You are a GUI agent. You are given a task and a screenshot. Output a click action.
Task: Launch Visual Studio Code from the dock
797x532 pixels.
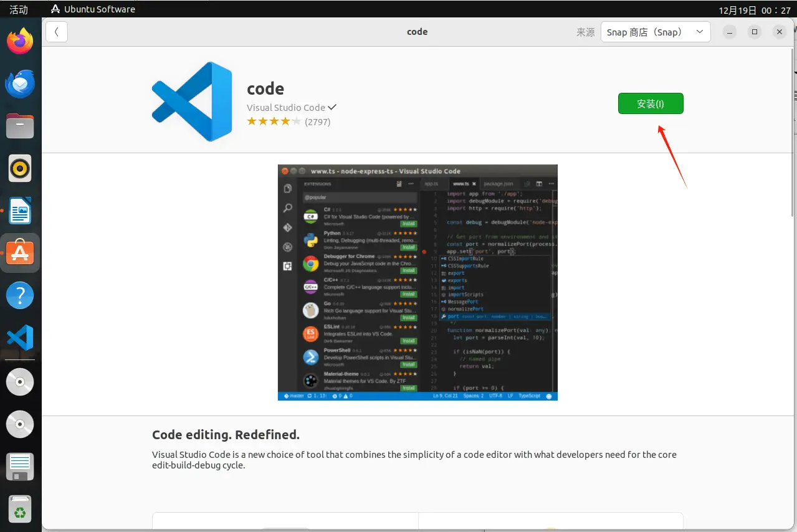pos(20,338)
